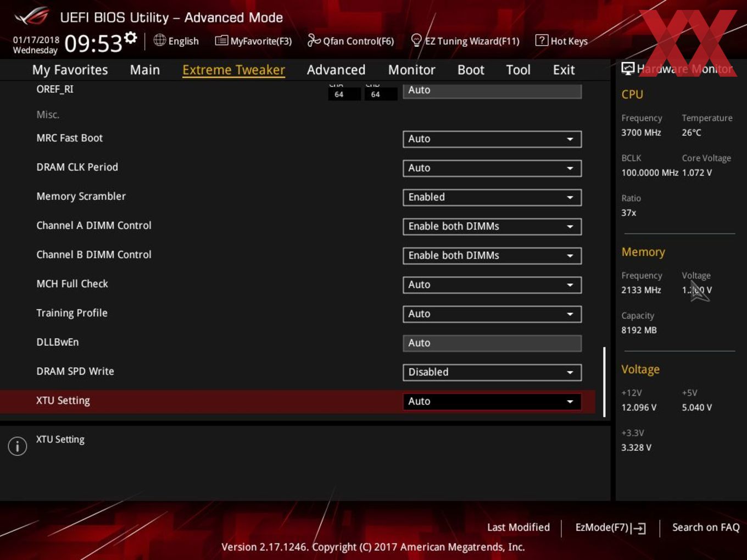Click +5V reading 5.040 V
The height and width of the screenshot is (560, 747).
696,407
